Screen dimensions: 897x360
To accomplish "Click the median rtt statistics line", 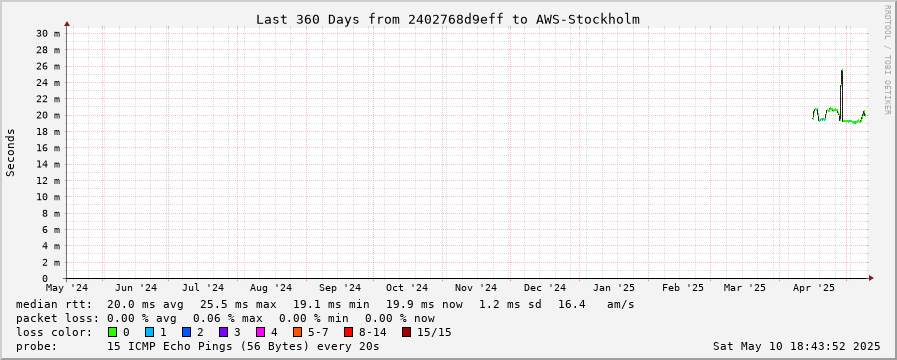I will pyautogui.click(x=325, y=304).
